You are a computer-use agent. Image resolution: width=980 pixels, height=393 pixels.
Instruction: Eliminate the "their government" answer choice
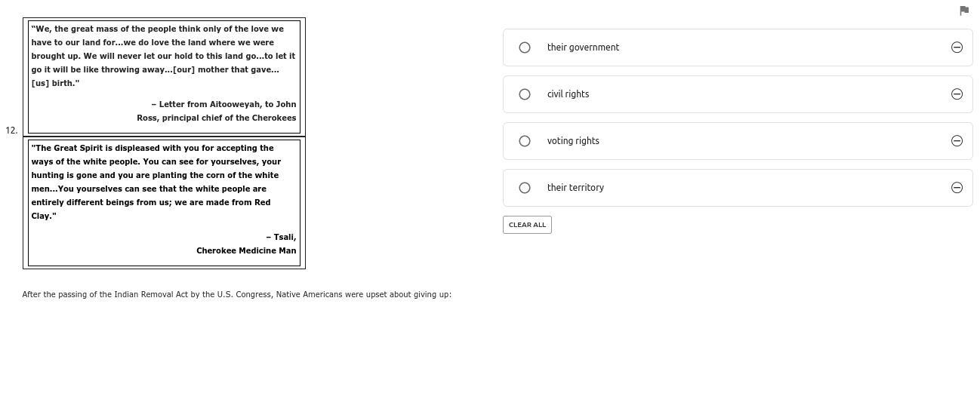click(957, 48)
